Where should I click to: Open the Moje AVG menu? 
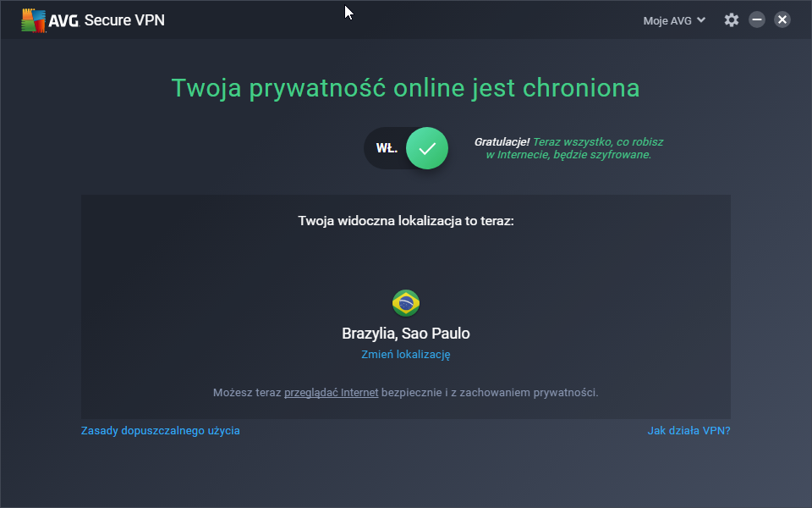(667, 20)
